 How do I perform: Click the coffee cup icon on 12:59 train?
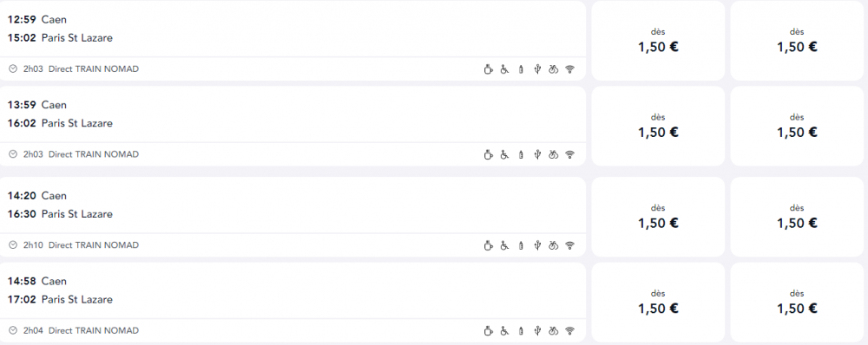pyautogui.click(x=488, y=69)
